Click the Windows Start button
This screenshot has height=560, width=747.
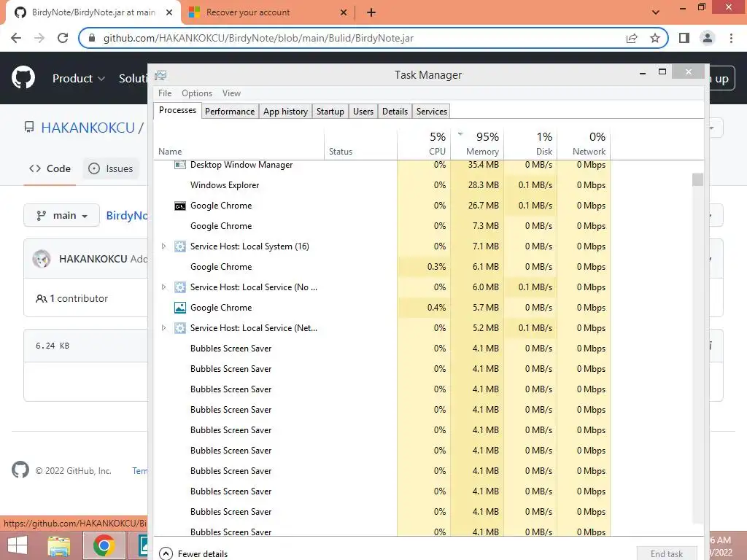(x=18, y=545)
